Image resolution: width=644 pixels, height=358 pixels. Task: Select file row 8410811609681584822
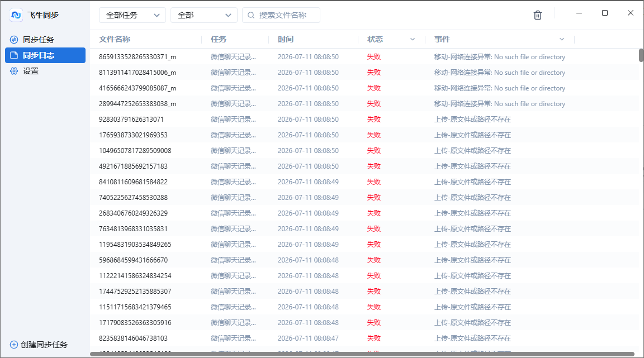[364, 182]
